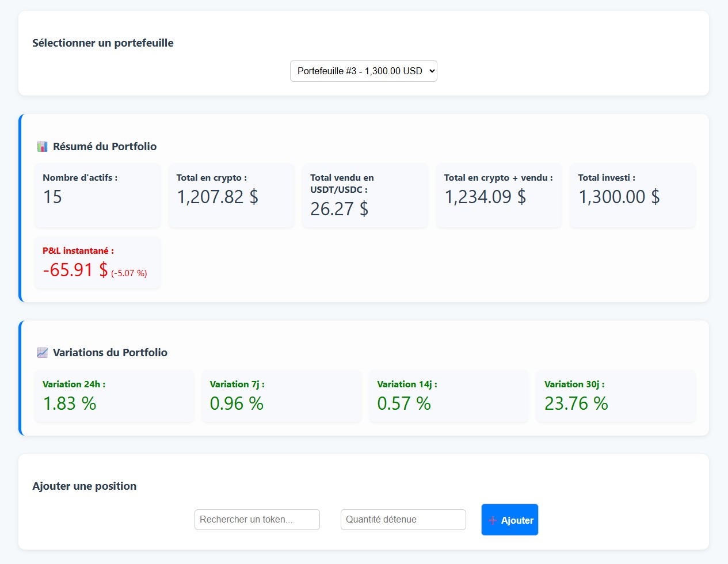Click the Sélectionner un portefeuille heading
This screenshot has height=564, width=728.
tap(103, 43)
